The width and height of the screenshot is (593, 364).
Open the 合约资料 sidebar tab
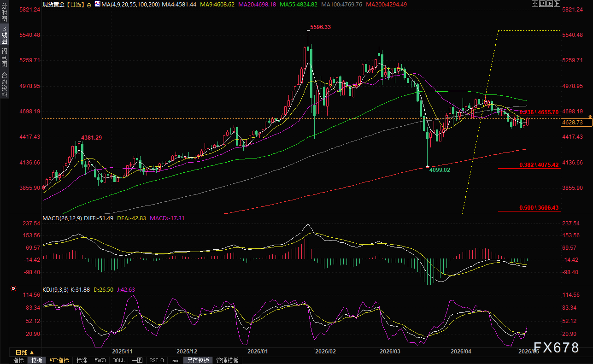[x=5, y=85]
